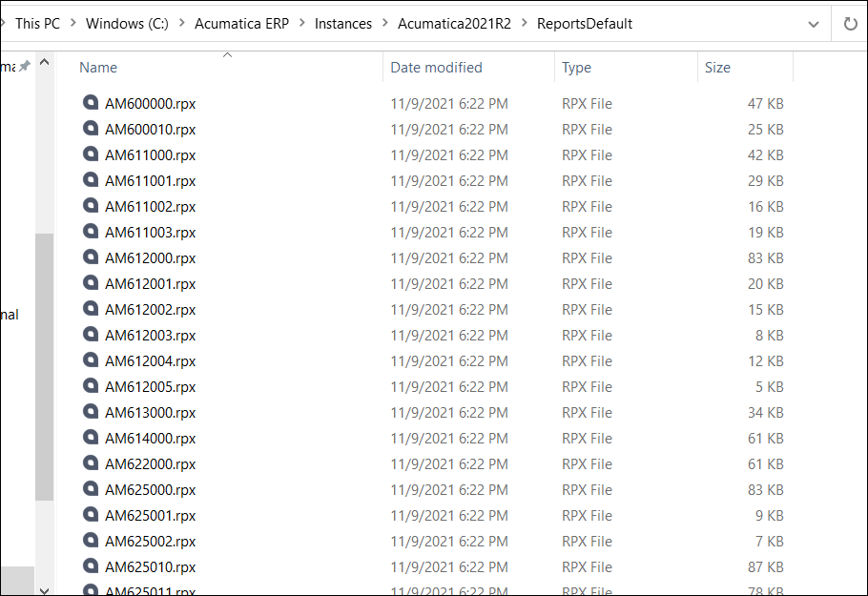
Task: Go to This PC in address bar
Action: click(x=37, y=24)
